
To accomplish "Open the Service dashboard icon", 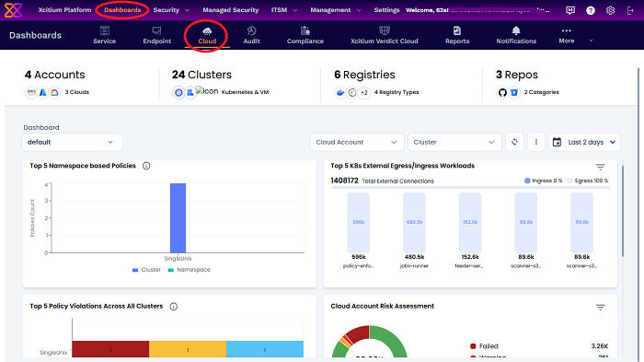I will [x=104, y=30].
